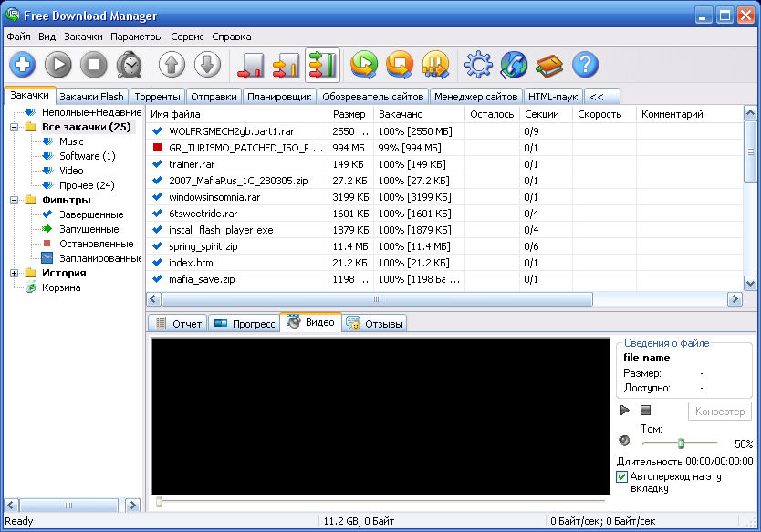Click the tree panel scroll right arrow
This screenshot has height=532, width=761.
tap(132, 506)
